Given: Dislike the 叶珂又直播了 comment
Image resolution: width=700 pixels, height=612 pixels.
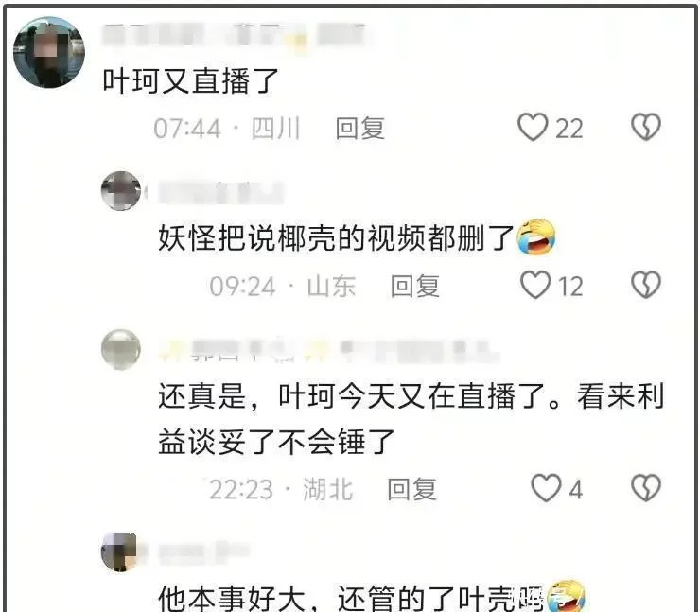Looking at the screenshot, I should (x=645, y=127).
